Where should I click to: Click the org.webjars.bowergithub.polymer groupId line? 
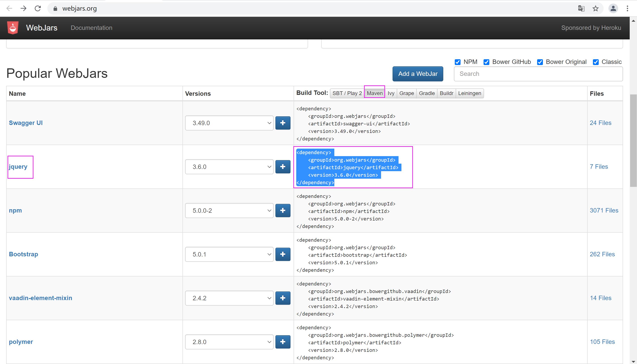tap(381, 335)
